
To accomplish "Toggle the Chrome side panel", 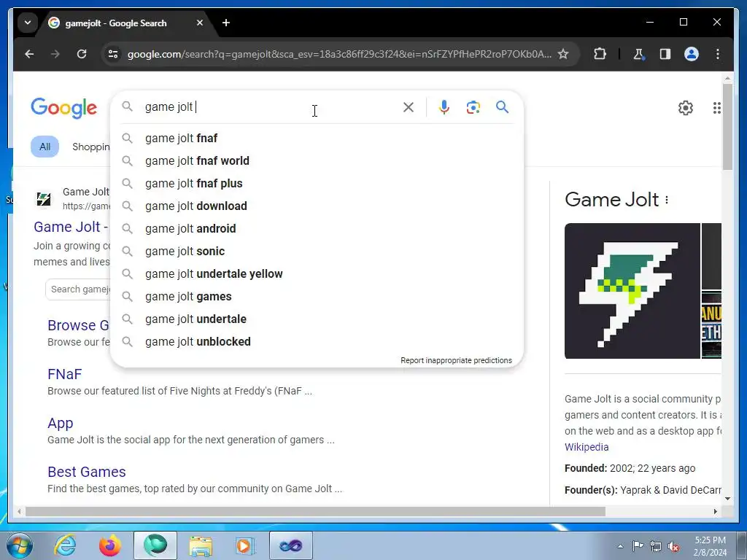I will coord(665,54).
